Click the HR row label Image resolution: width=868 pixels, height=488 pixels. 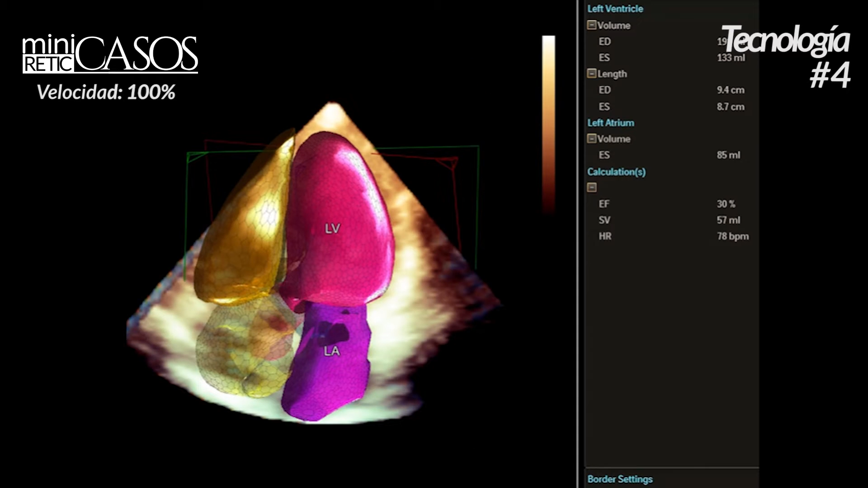click(605, 236)
